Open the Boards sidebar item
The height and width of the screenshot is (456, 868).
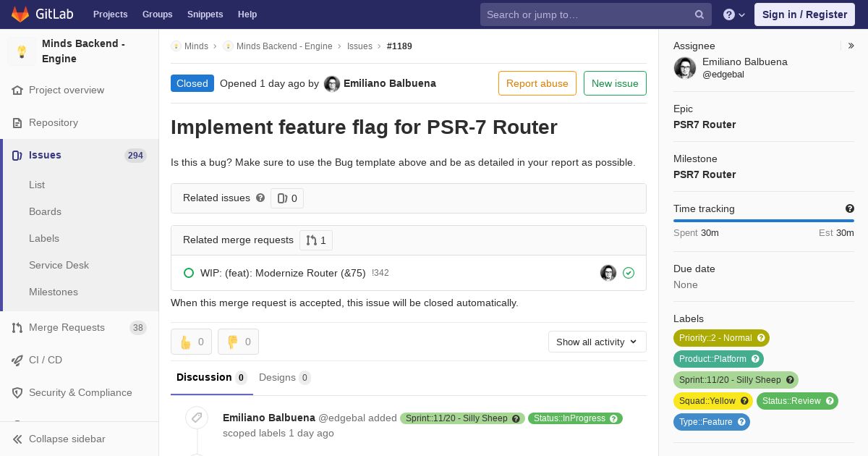(45, 211)
